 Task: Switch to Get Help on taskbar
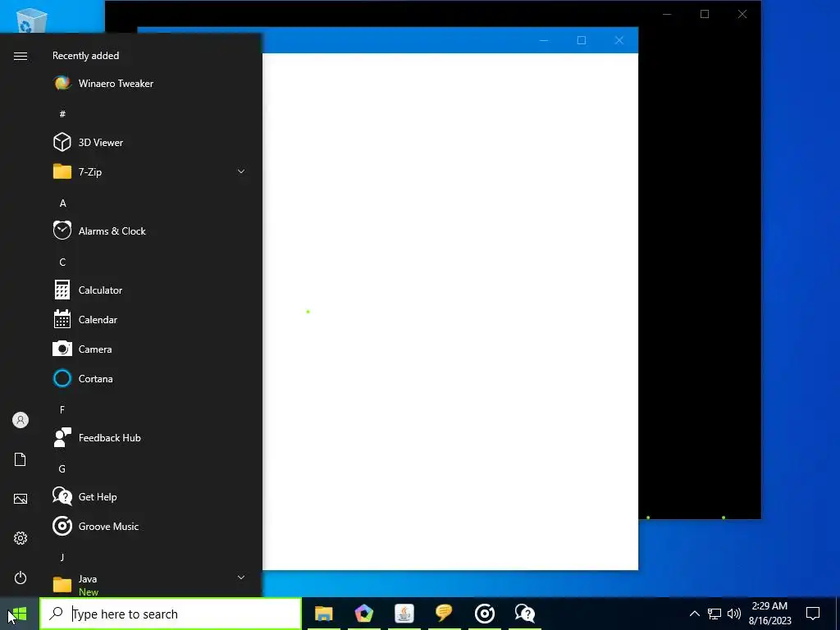524,614
